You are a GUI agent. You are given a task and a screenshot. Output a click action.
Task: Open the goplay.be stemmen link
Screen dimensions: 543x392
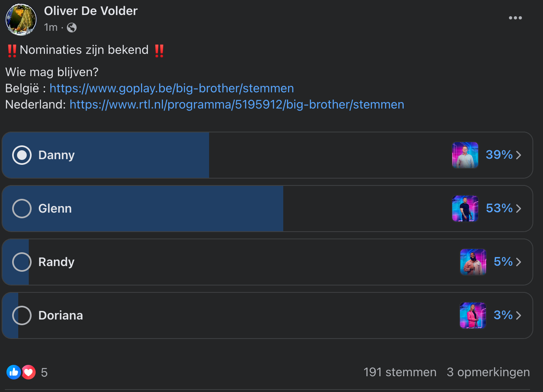172,88
